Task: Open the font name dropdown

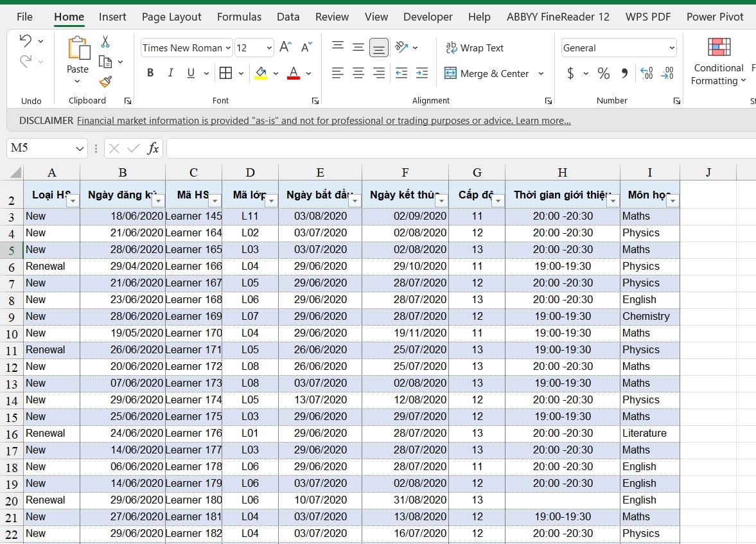Action: click(228, 48)
